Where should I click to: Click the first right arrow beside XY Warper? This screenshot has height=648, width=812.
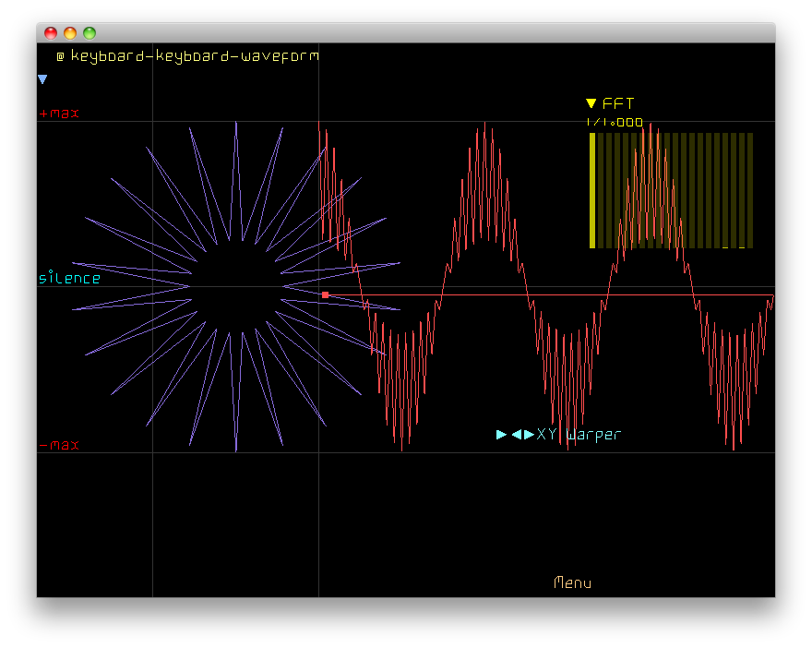click(x=501, y=434)
